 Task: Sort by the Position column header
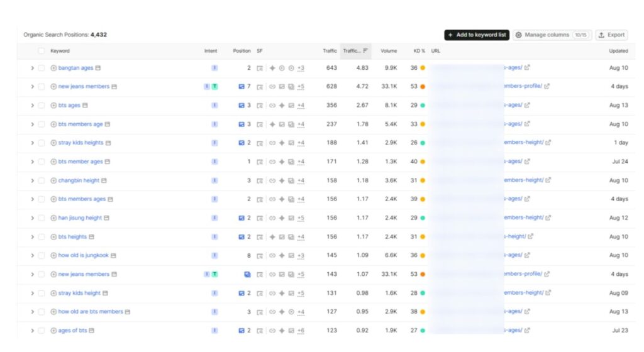pos(241,51)
